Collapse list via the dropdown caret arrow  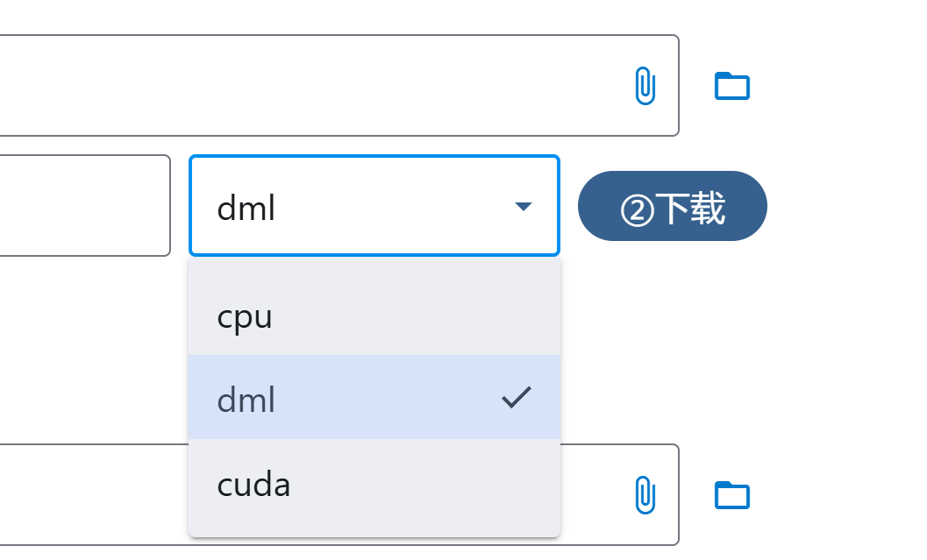(524, 207)
